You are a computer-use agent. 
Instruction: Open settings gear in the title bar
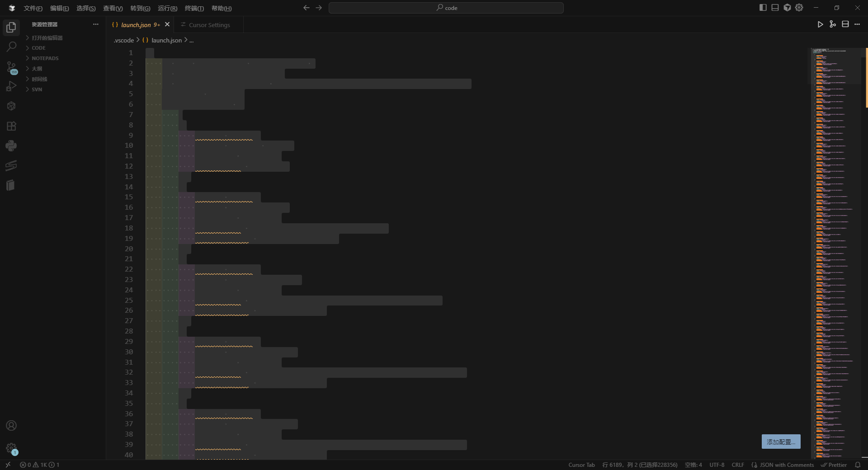tap(799, 8)
